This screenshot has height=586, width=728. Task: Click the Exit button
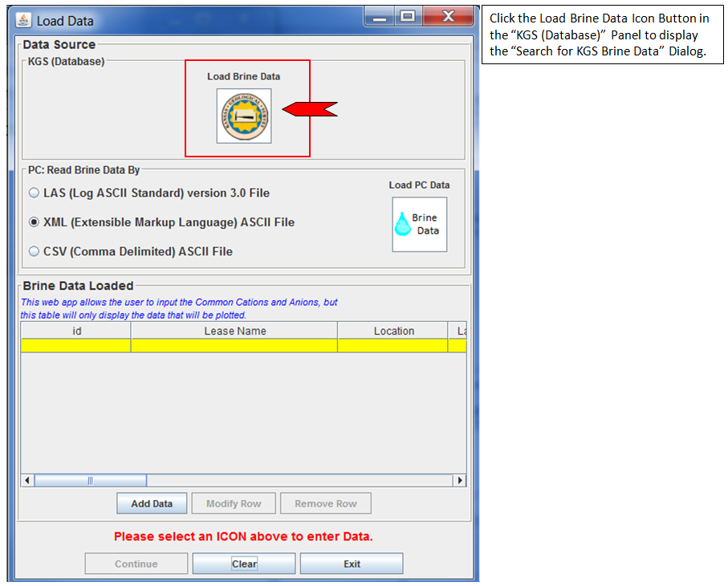tap(352, 564)
